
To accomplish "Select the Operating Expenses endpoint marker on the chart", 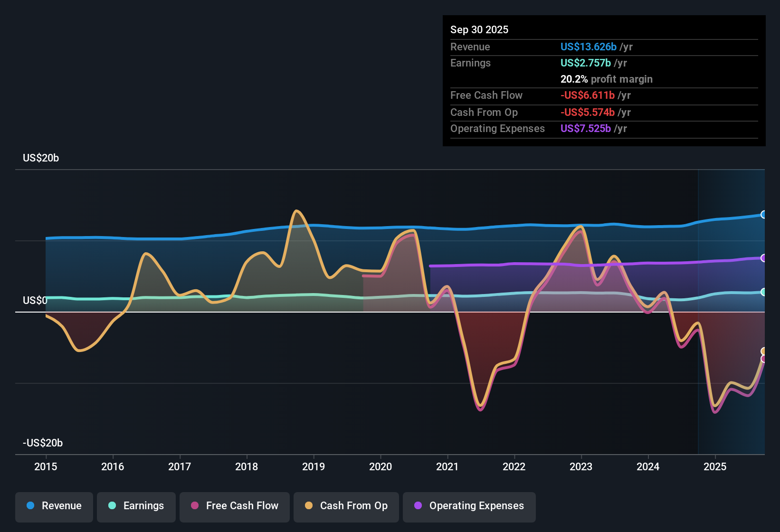I will 764,258.
